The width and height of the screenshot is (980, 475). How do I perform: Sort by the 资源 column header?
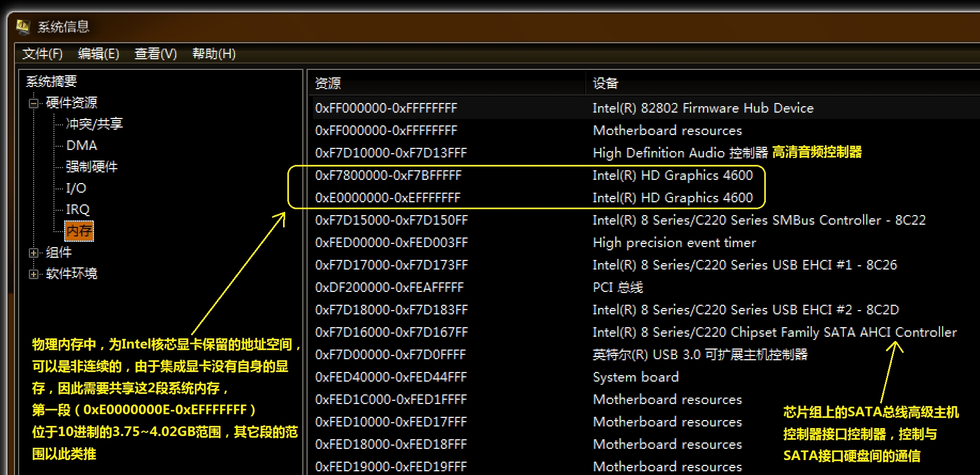tap(448, 83)
